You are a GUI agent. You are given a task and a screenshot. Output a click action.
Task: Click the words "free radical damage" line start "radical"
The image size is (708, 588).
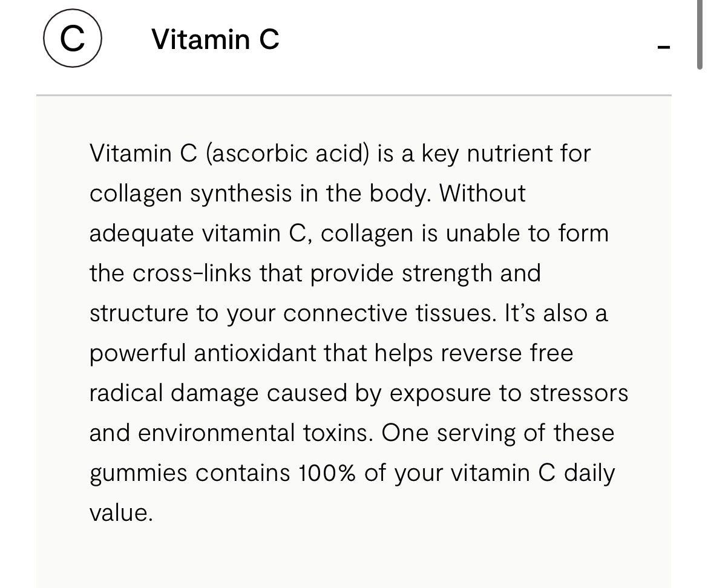tap(125, 393)
